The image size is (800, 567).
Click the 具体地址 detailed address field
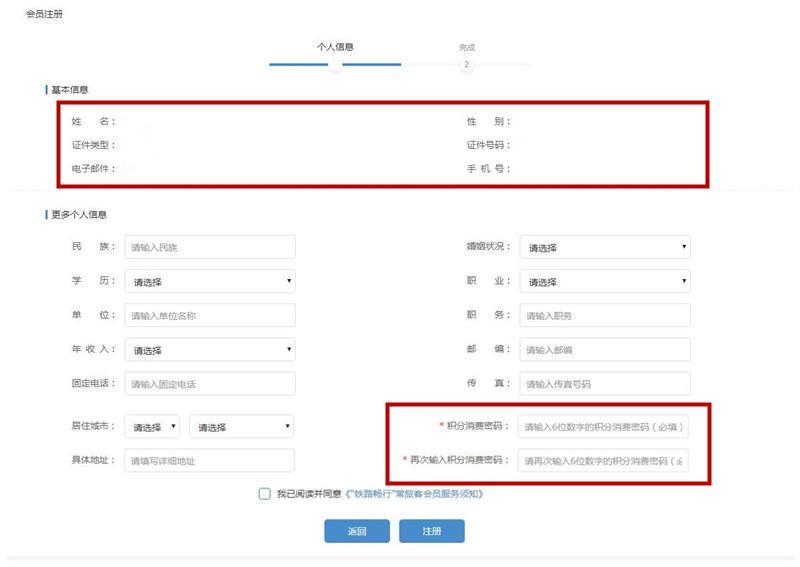click(209, 461)
